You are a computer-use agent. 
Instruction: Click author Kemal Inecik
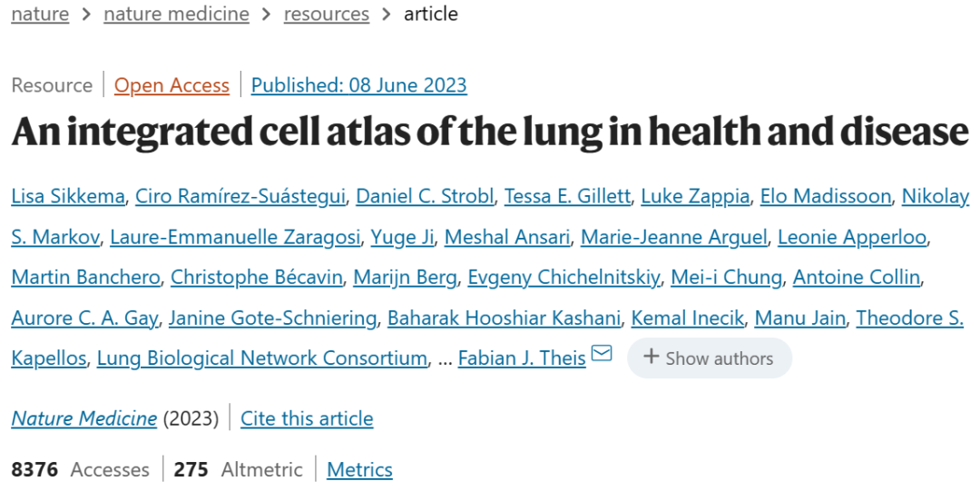[x=689, y=318]
